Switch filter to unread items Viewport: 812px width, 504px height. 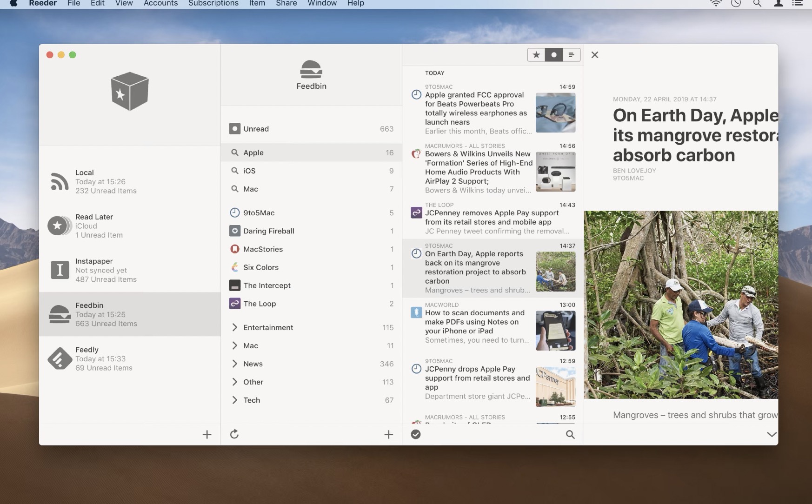tap(554, 55)
